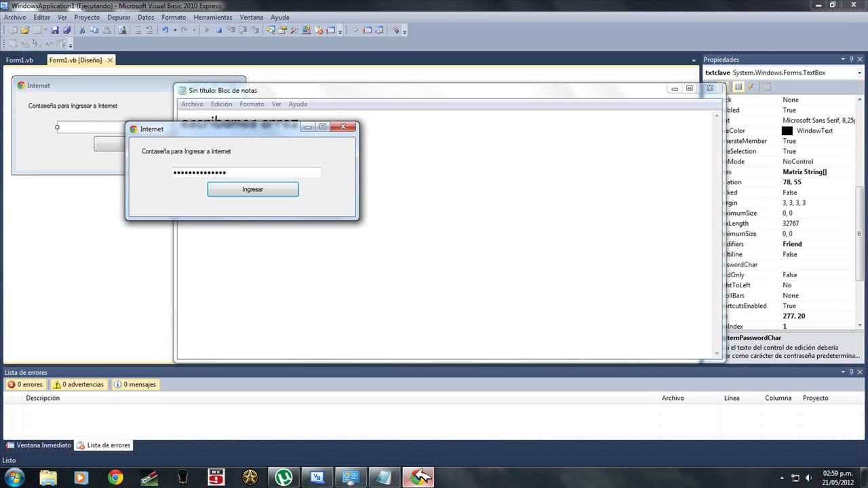Open the Undo history dropdown arrow

pyautogui.click(x=175, y=30)
